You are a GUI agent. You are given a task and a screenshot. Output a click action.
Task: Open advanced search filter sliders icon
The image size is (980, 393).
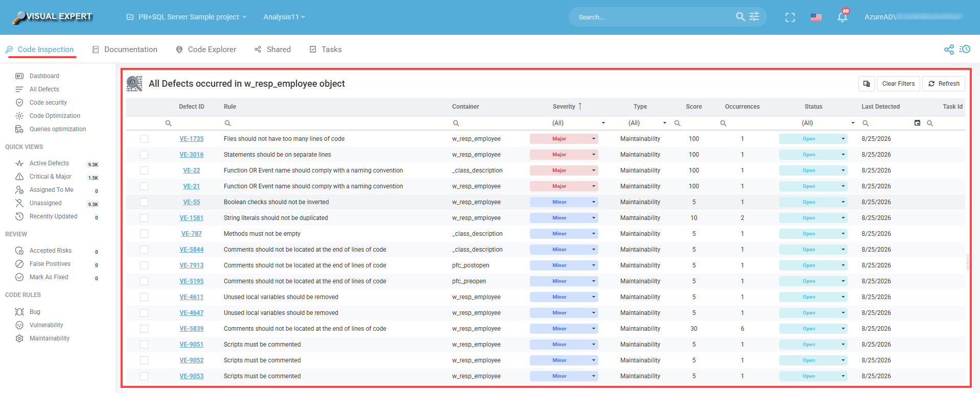[754, 17]
